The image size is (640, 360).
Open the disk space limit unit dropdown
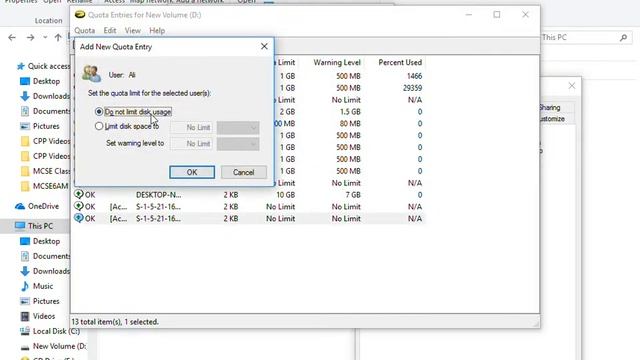coord(238,128)
